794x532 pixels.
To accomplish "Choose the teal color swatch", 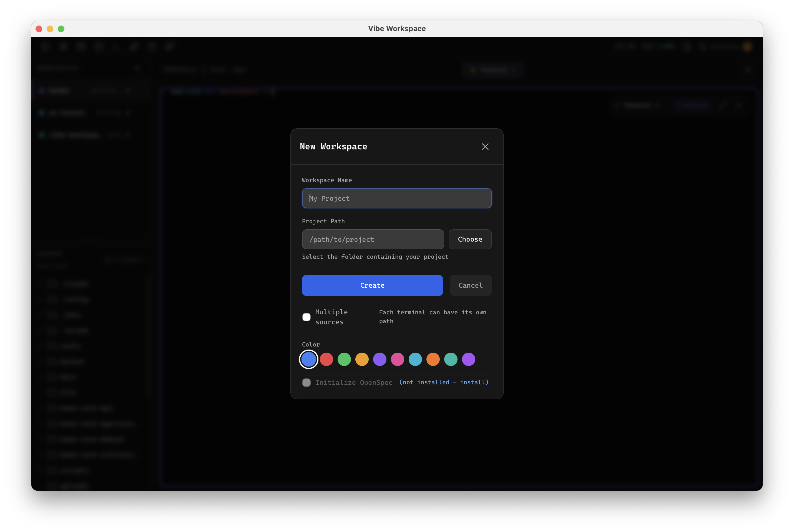I will [451, 359].
